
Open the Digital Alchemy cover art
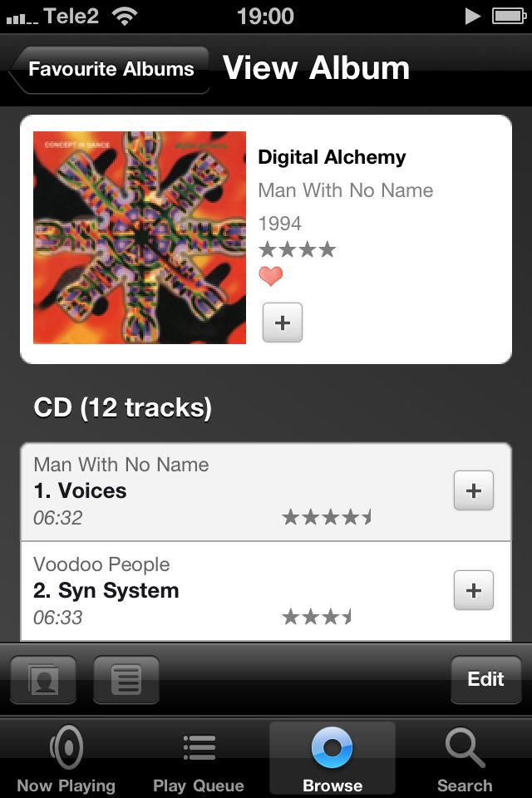[140, 238]
